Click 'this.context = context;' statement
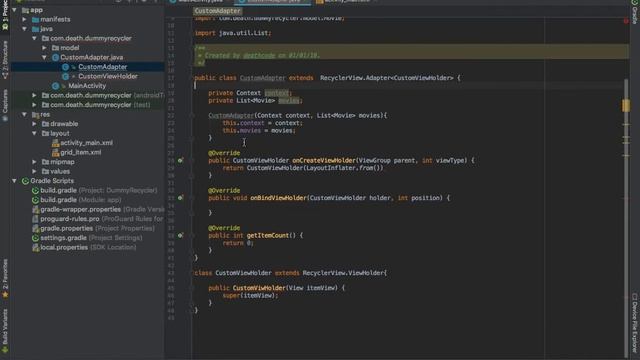640x360 pixels. pyautogui.click(x=262, y=123)
